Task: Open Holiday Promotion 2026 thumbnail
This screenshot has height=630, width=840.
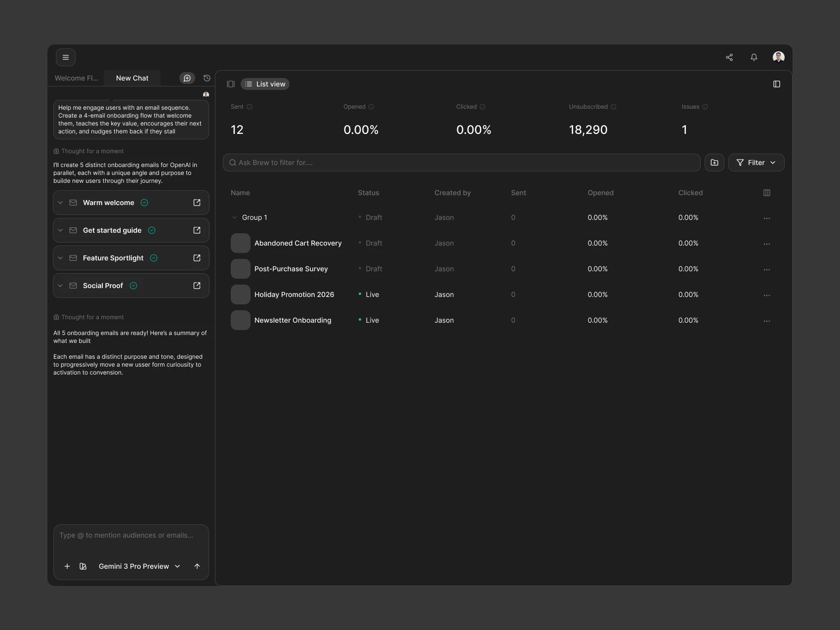Action: point(241,294)
